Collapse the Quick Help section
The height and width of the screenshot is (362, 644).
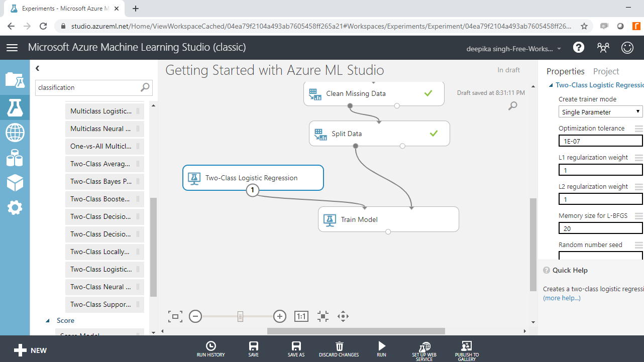(x=547, y=270)
